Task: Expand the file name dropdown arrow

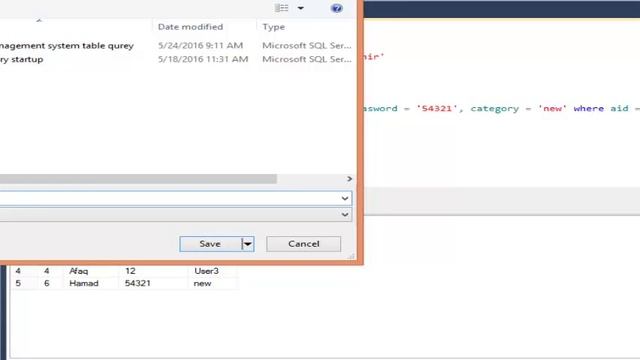Action: (x=345, y=198)
